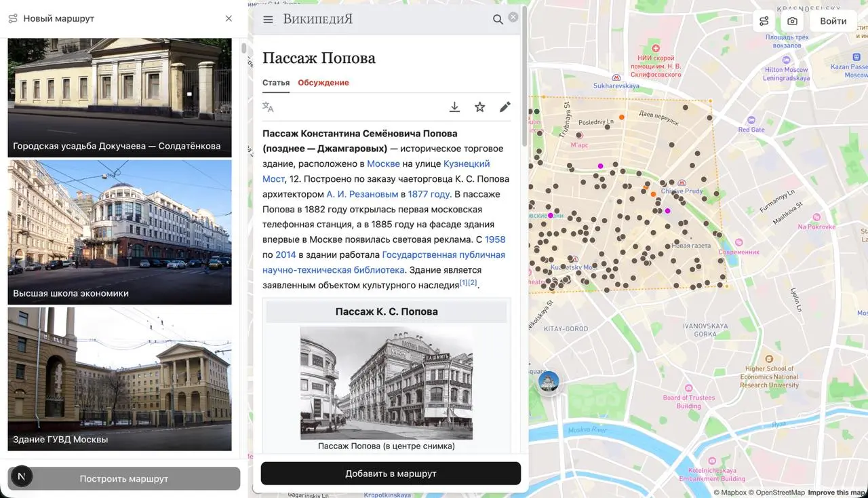
Task: Click the Na Pokrovke theater icon
Action: click(816, 218)
